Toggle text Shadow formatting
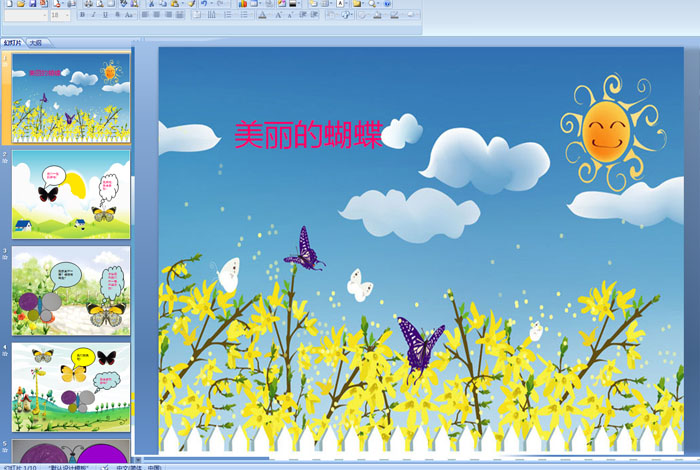 (x=117, y=15)
